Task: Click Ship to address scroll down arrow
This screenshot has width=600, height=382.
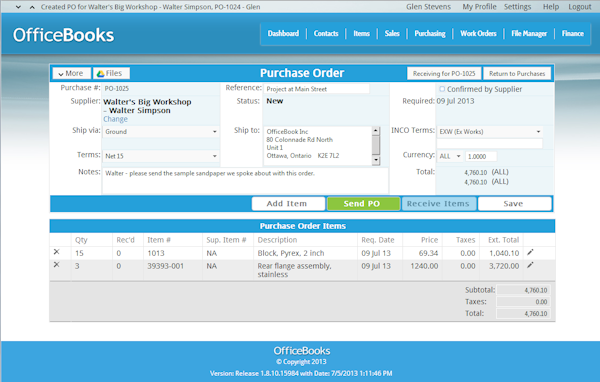Action: coord(376,160)
